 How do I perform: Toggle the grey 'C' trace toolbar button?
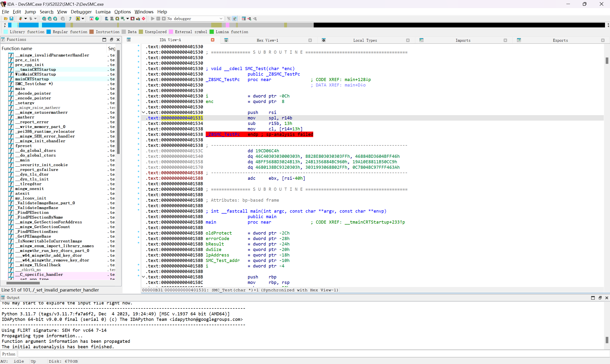point(229,19)
